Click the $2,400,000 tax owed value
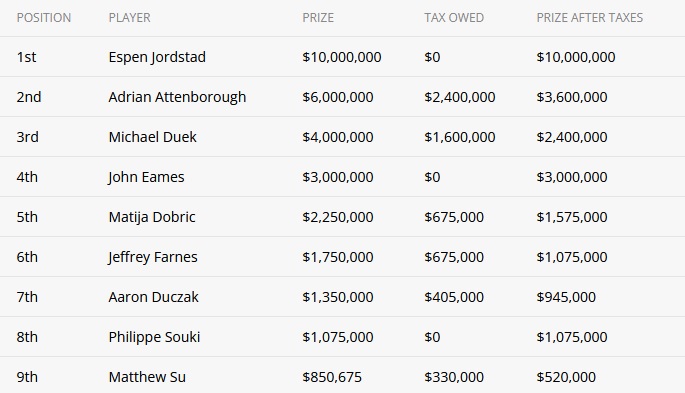The width and height of the screenshot is (685, 393). [460, 97]
